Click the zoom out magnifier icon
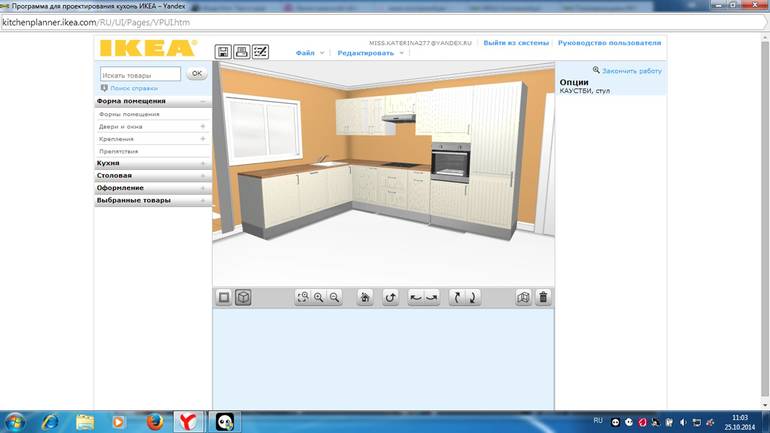Screen dimensions: 770x433 (335, 297)
